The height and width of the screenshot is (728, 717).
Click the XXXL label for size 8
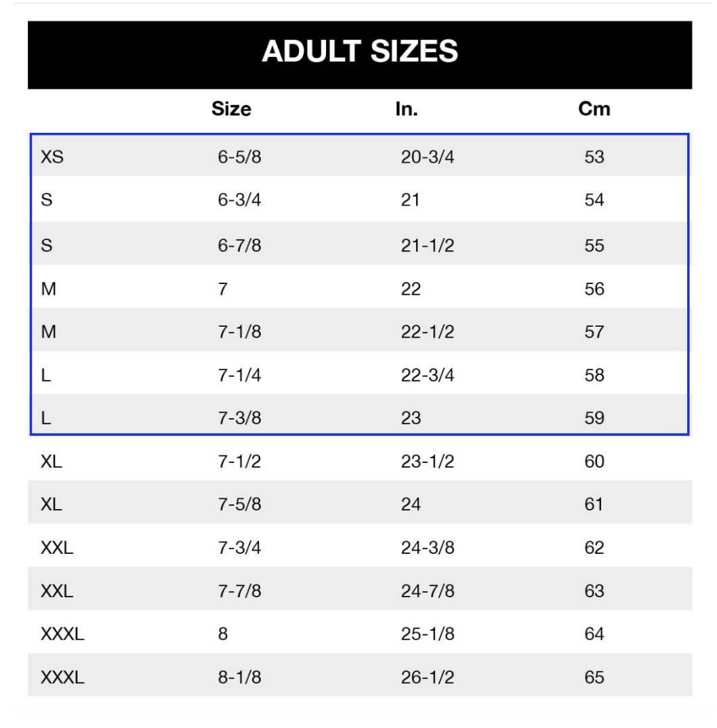coord(62,634)
